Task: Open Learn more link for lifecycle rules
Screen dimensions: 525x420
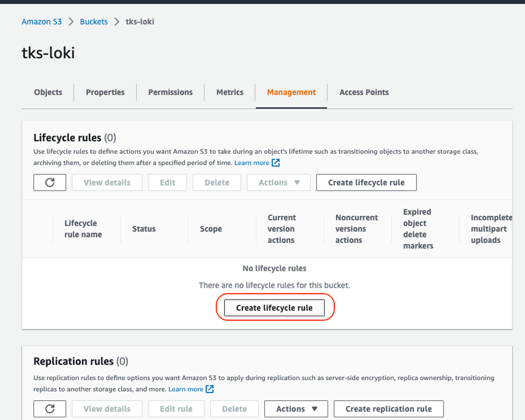Action: 252,163
